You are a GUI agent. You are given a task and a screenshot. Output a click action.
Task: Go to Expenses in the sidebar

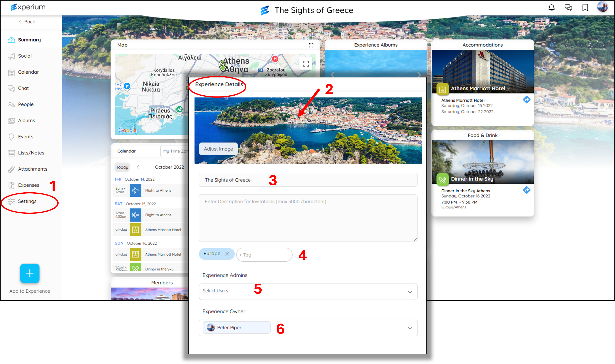click(x=28, y=185)
